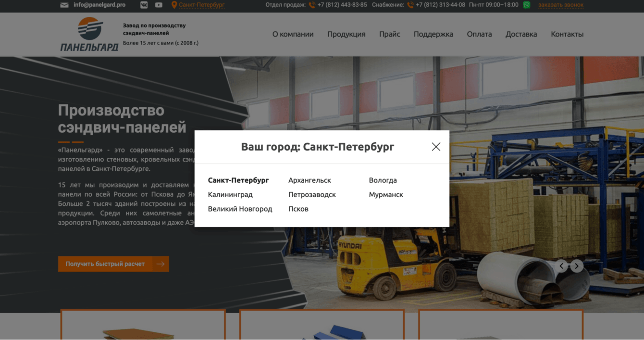Click blue panel product card thumbnail
The width and height of the screenshot is (644, 340).
click(322, 325)
